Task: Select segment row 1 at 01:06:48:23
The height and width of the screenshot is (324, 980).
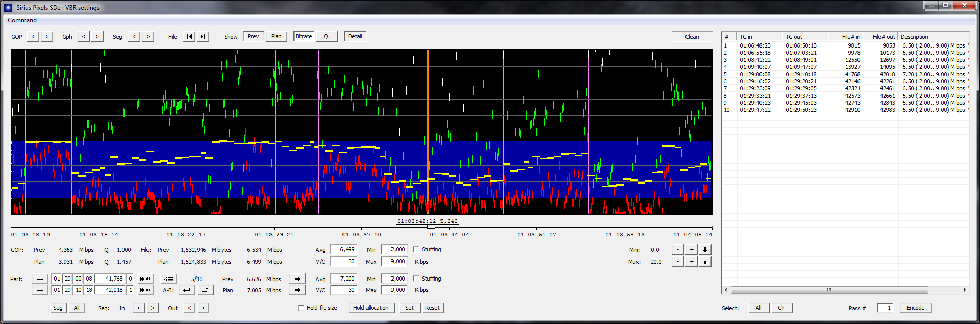Action: point(845,45)
